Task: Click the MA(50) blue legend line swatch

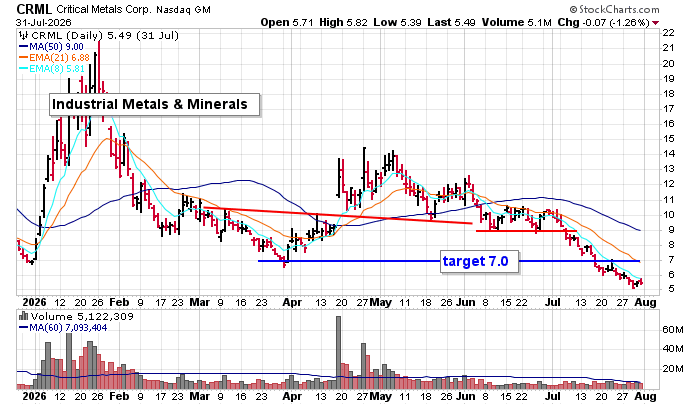Action: (x=23, y=47)
